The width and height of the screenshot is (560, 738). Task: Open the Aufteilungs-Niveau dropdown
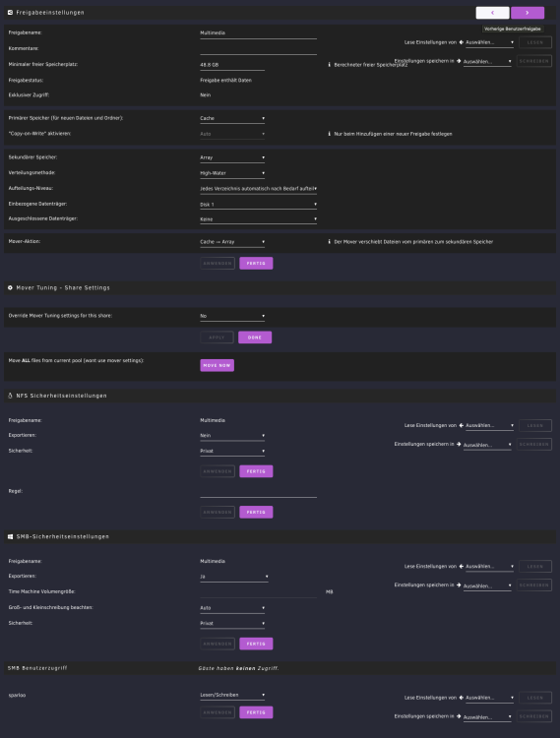(259, 189)
